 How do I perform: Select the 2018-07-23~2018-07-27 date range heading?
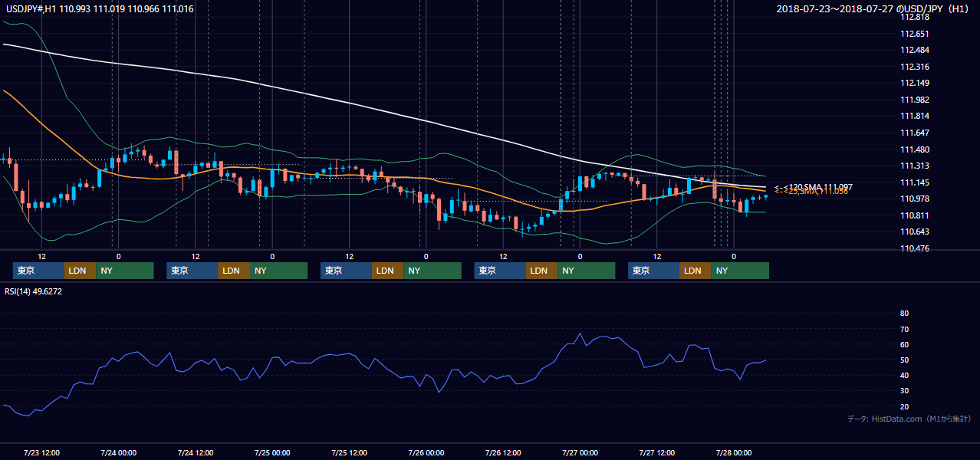coord(873,9)
